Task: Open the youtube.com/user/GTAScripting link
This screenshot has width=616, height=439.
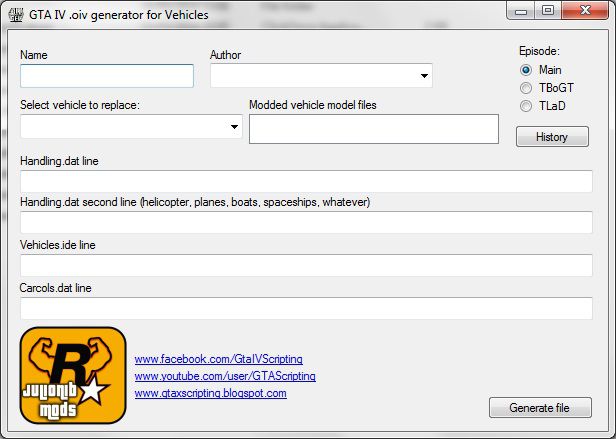Action: tap(225, 376)
